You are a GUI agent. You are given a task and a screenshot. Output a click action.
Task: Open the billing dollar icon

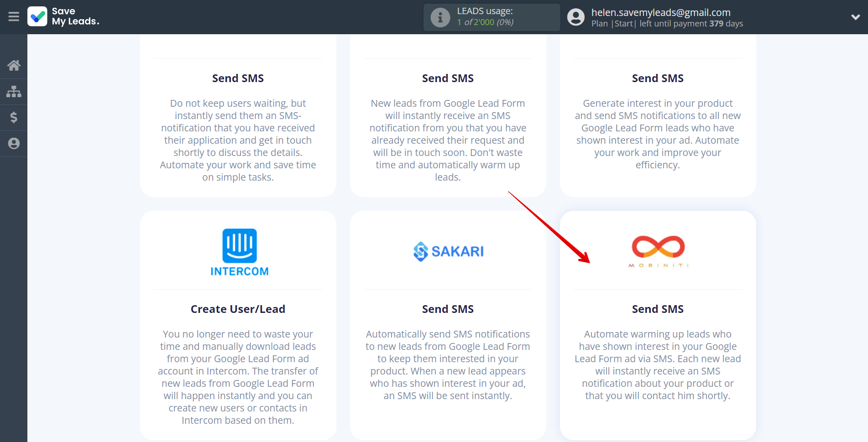point(14,118)
